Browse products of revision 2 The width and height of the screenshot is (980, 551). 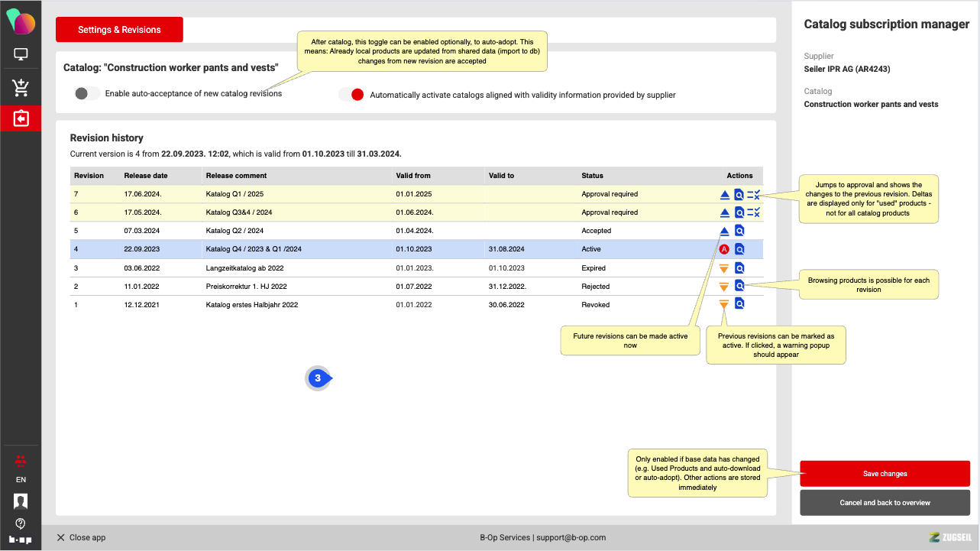[739, 287]
